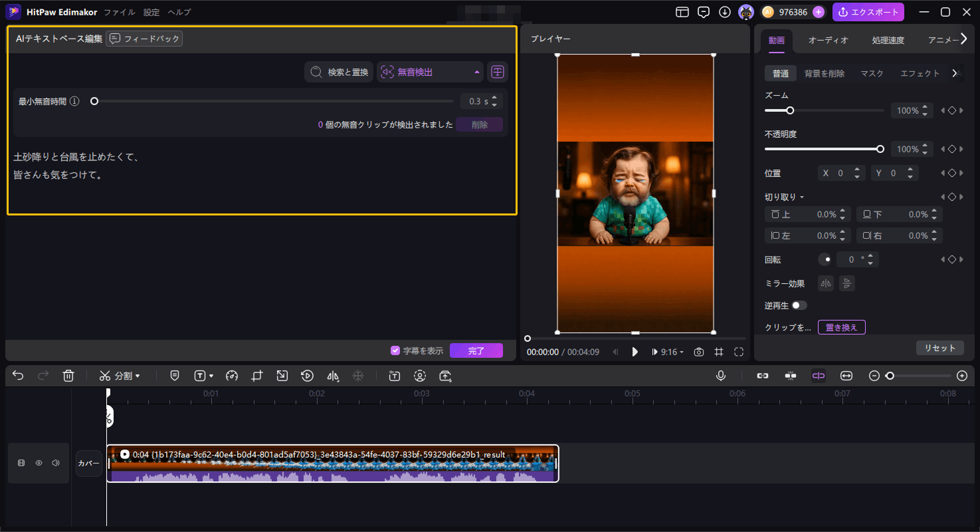Click the fullscreen icon in the player
980x532 pixels.
[739, 352]
